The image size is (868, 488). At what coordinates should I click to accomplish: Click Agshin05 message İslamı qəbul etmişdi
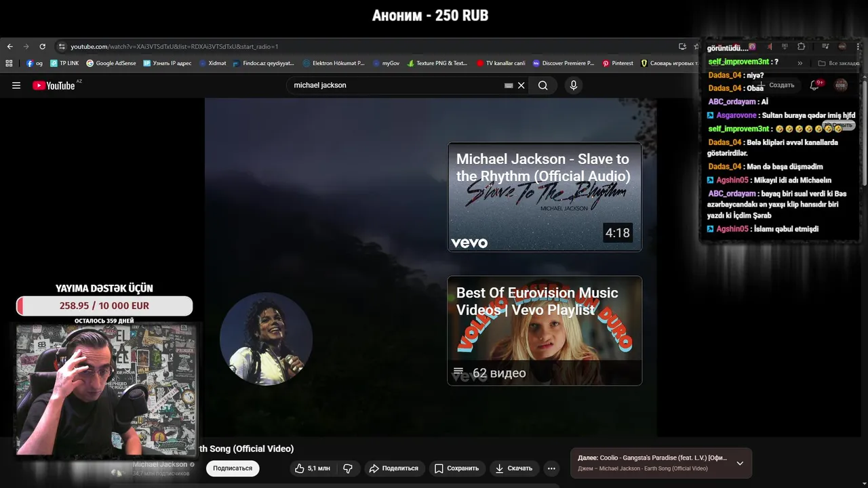pyautogui.click(x=763, y=229)
